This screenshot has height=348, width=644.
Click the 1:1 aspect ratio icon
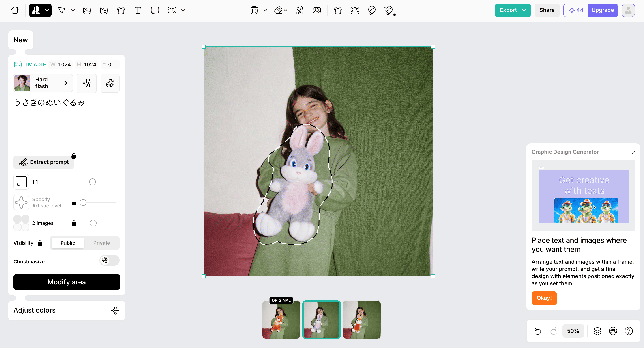(21, 182)
